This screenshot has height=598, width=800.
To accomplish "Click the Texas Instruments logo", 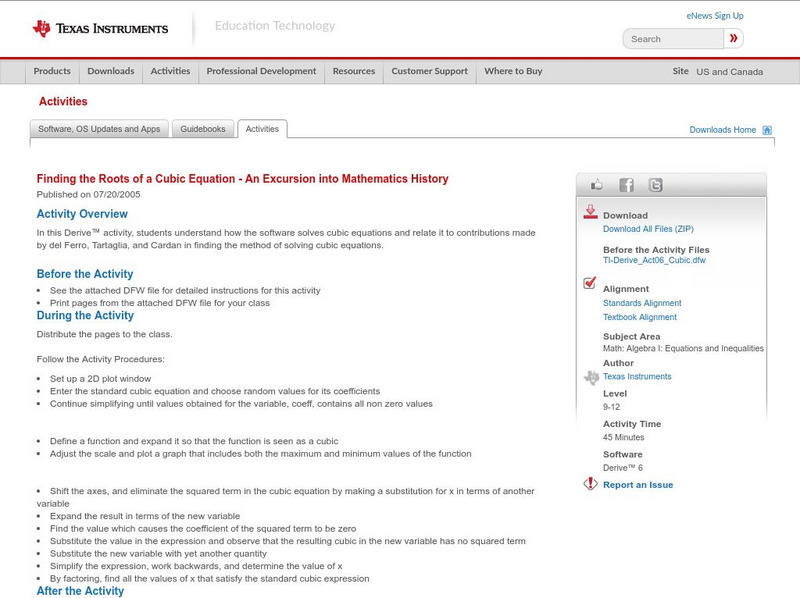I will pyautogui.click(x=100, y=29).
